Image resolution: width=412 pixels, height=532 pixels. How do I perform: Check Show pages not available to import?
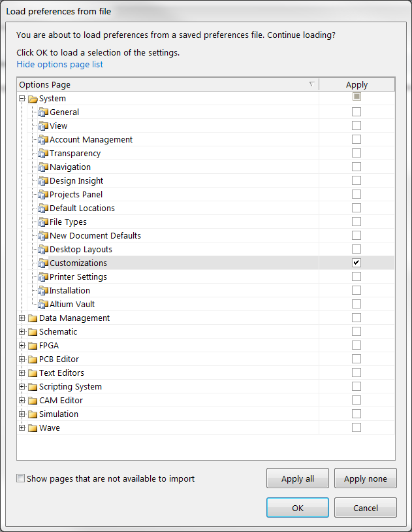(22, 478)
